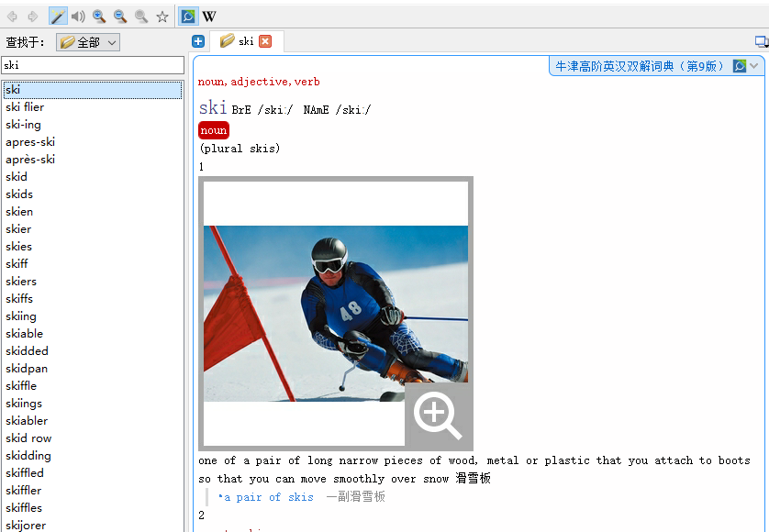This screenshot has width=769, height=532.
Task: Toggle the dictionary search toolbar button
Action: tap(188, 17)
